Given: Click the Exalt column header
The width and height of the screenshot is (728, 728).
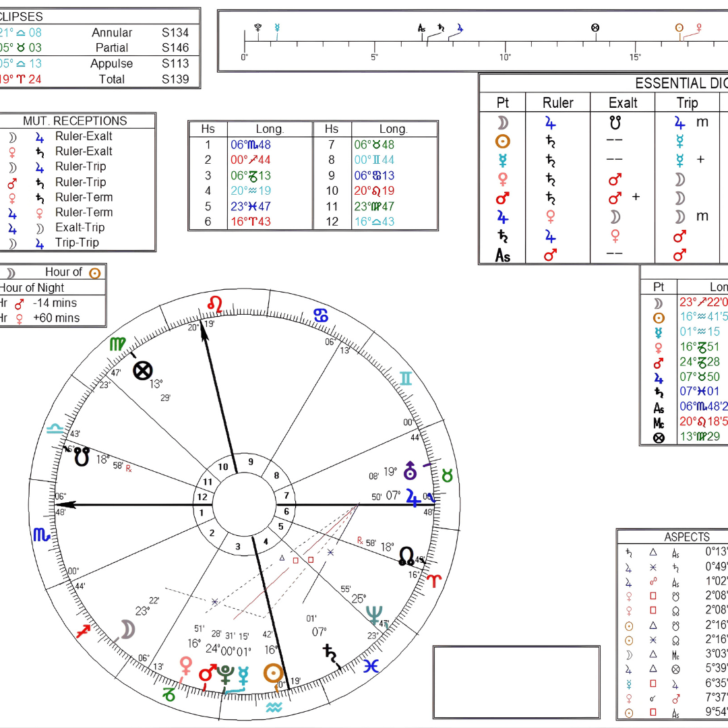Looking at the screenshot, I should (623, 103).
